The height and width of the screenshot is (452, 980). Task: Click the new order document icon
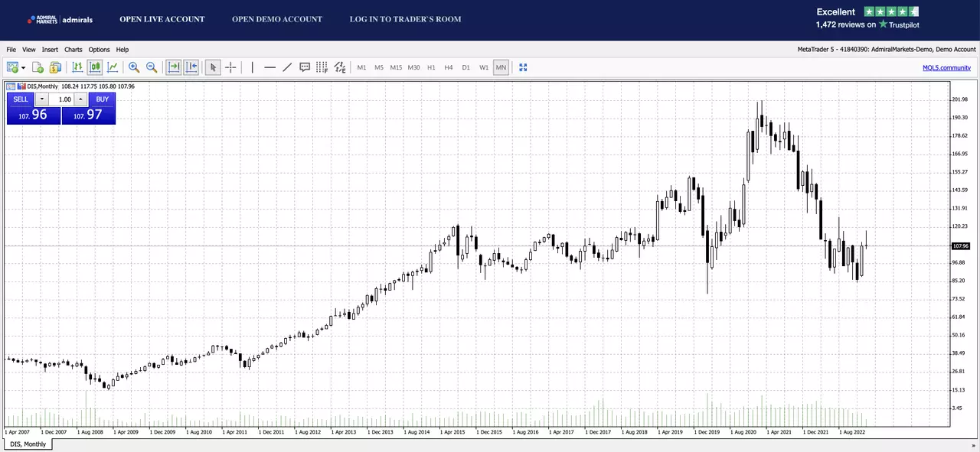coord(38,67)
